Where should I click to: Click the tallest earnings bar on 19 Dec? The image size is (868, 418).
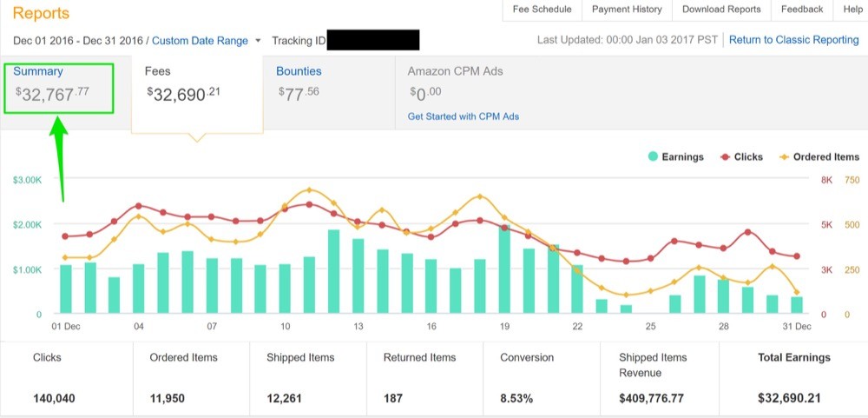504,269
